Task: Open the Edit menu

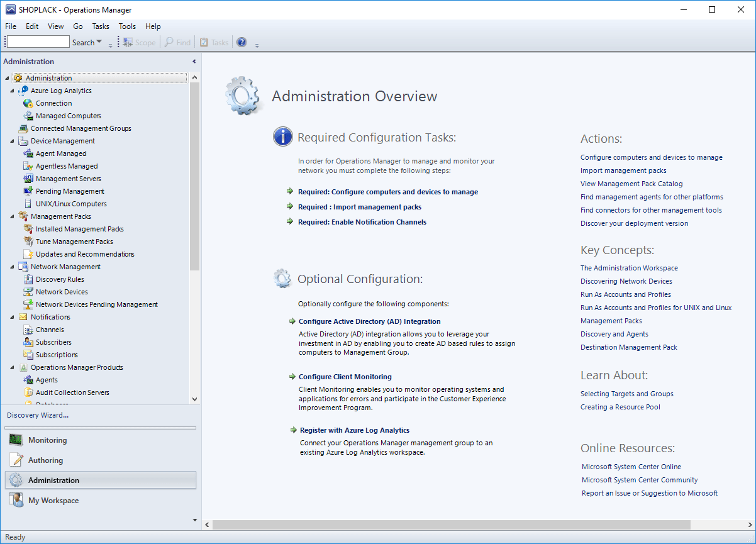Action: click(x=32, y=26)
